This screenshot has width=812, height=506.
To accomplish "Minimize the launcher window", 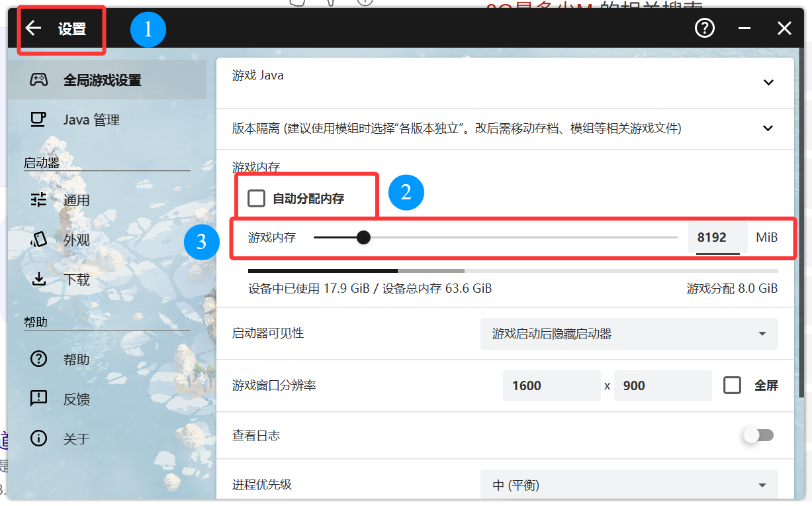I will 744,28.
